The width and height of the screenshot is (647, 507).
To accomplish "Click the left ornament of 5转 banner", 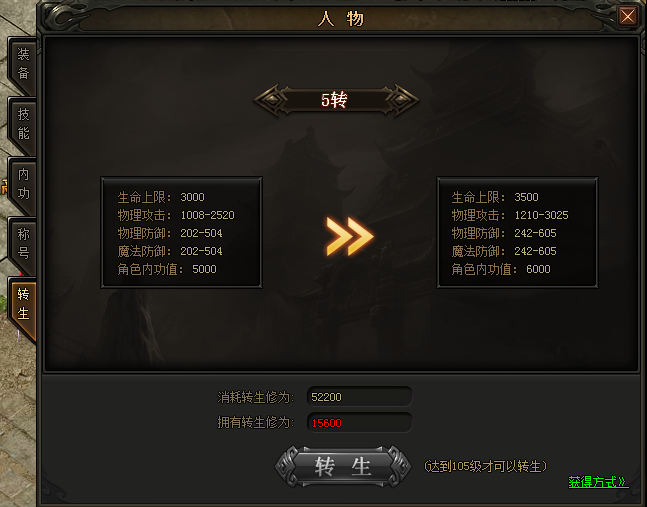I will point(271,100).
